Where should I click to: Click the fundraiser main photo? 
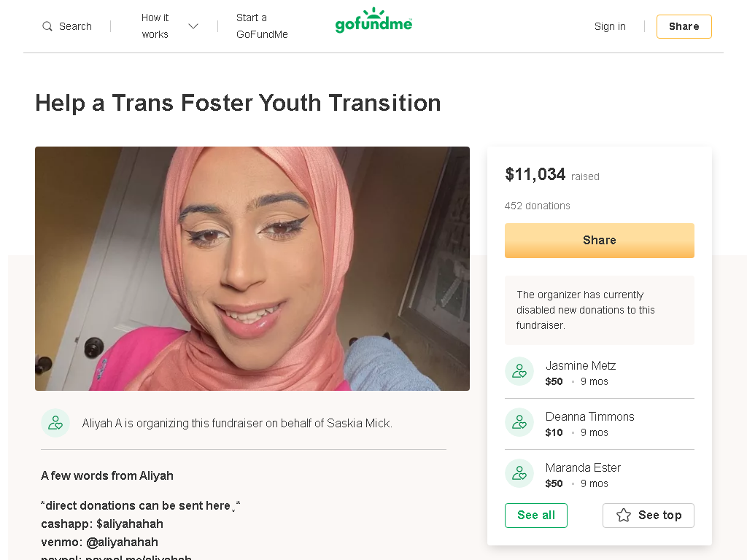252,268
